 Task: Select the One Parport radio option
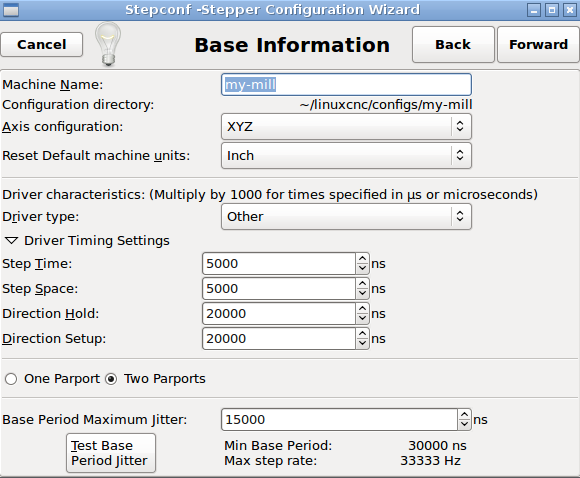[x=11, y=379]
